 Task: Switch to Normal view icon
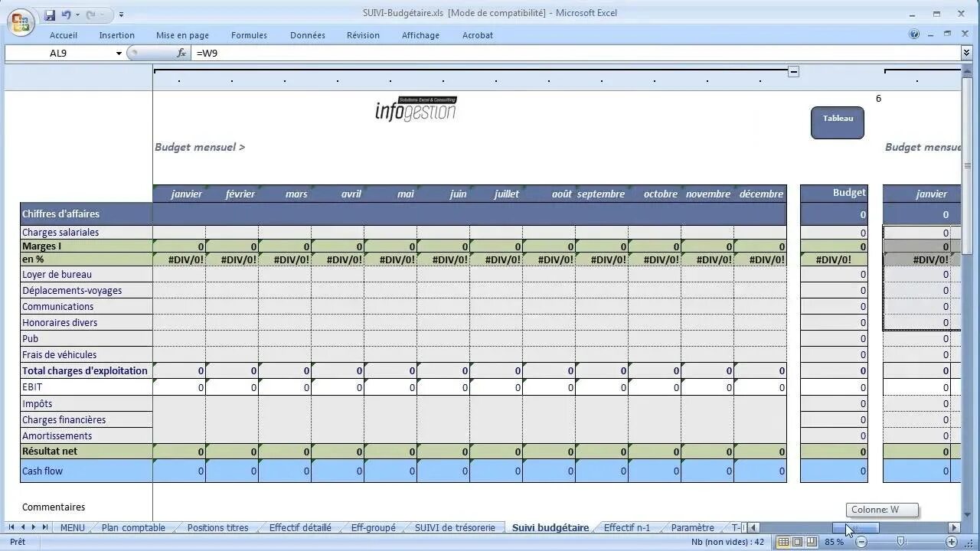(782, 542)
